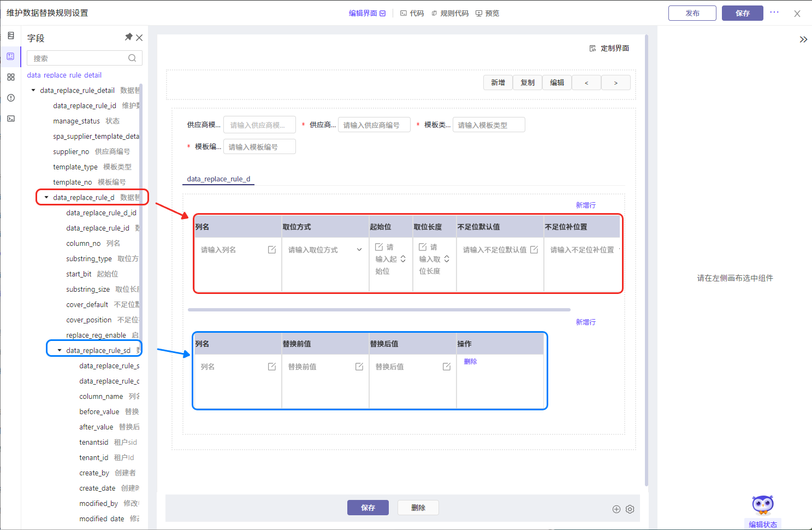The image size is (812, 530).
Task: Open the console icon in left sidebar
Action: (11, 119)
